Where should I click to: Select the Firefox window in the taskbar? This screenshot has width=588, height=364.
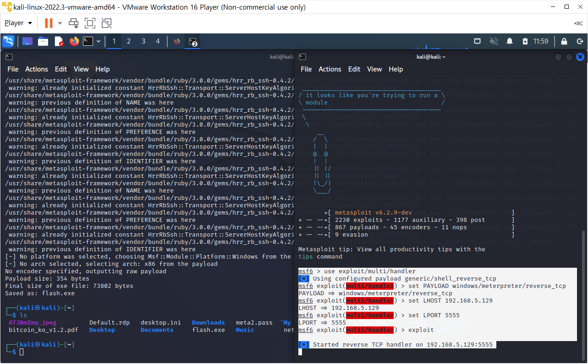point(177,41)
